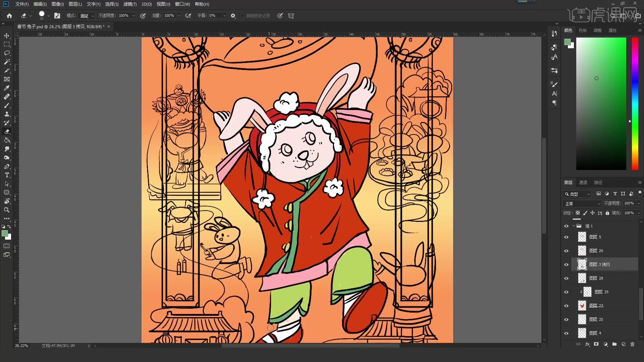Select the Brush tool
The height and width of the screenshot is (362, 644).
pos(7,105)
